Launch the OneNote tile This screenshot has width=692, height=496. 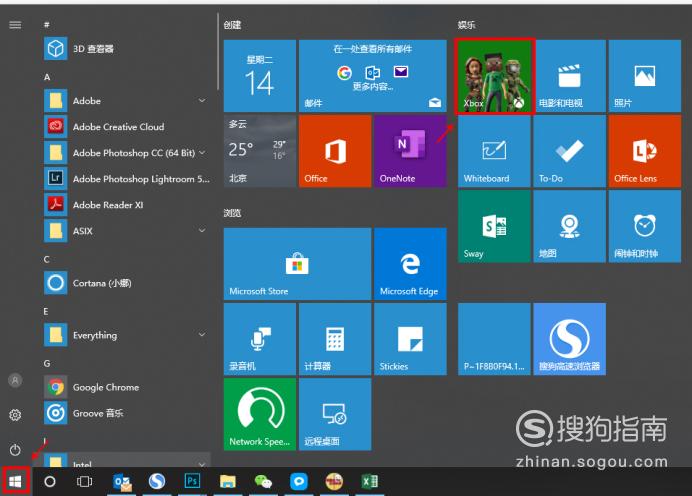point(410,151)
